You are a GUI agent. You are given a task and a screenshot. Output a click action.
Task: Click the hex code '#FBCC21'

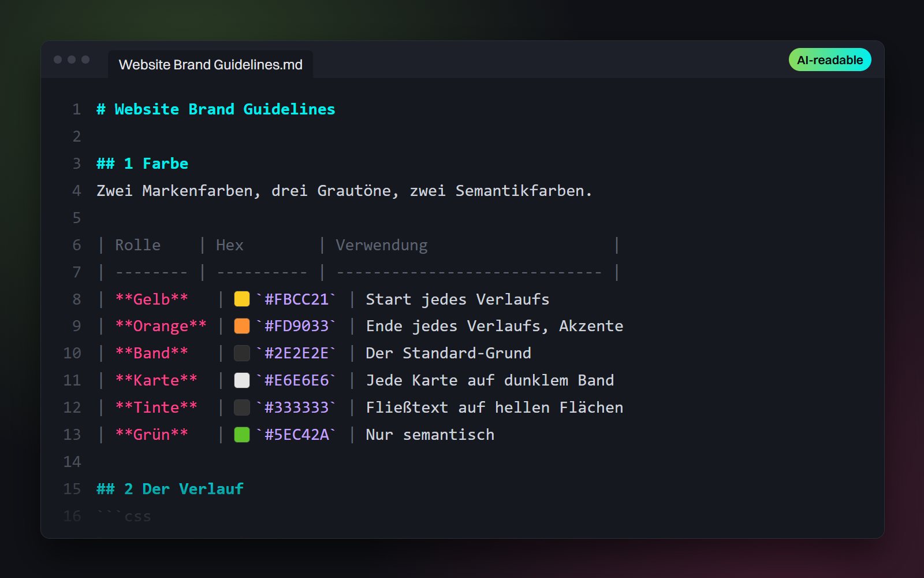click(296, 299)
